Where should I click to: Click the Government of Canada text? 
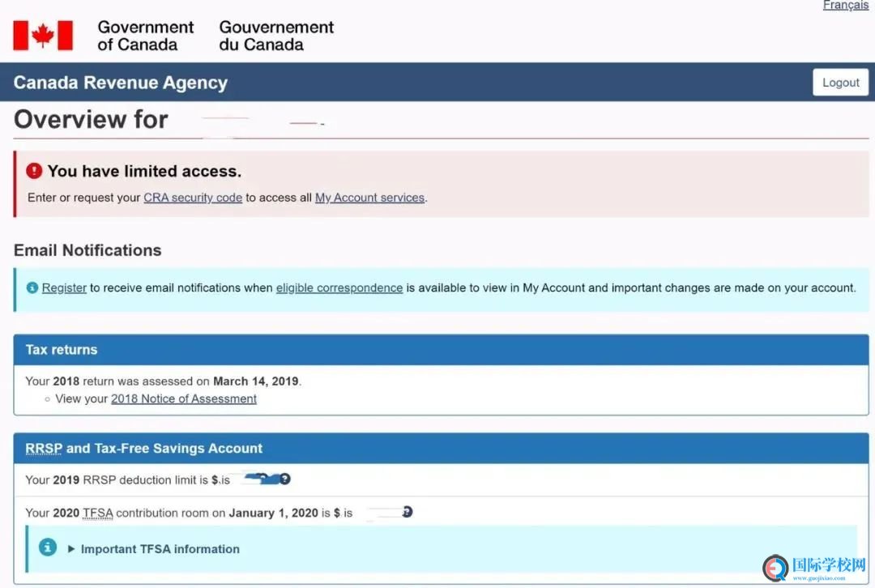145,36
